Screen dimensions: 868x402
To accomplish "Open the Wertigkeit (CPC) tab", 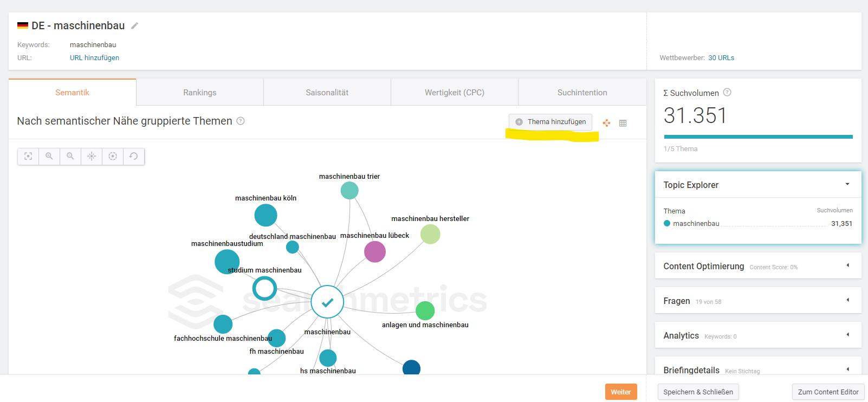I will [x=455, y=93].
